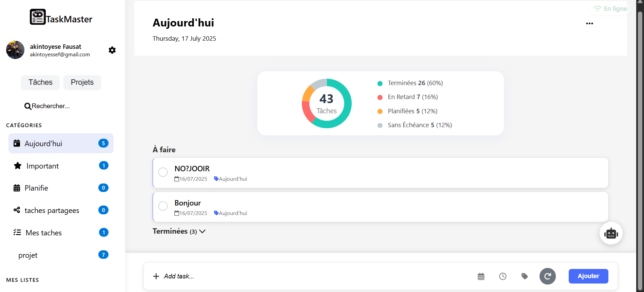The image size is (644, 292).
Task: Click the clock icon to set time
Action: pos(503,276)
